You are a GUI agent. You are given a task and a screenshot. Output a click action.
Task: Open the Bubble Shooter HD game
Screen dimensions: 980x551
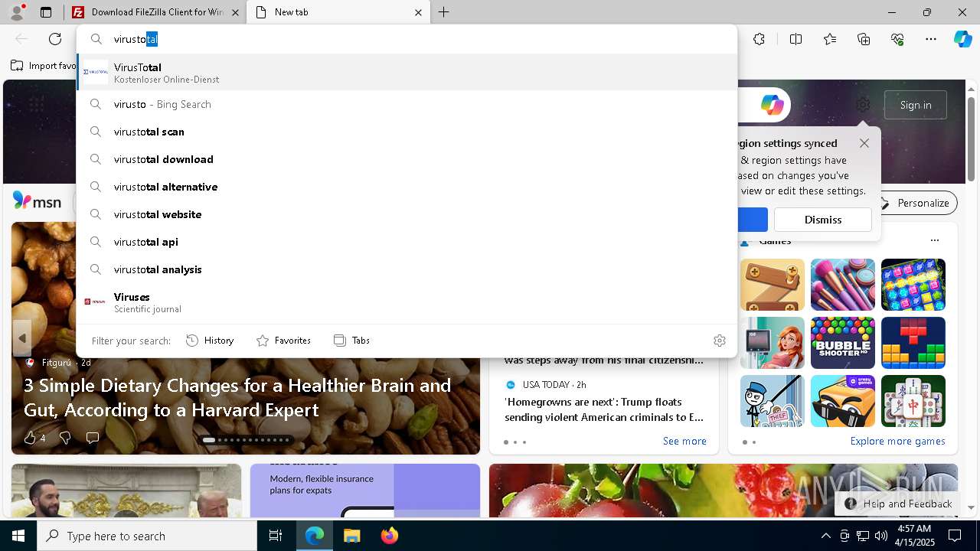point(843,343)
